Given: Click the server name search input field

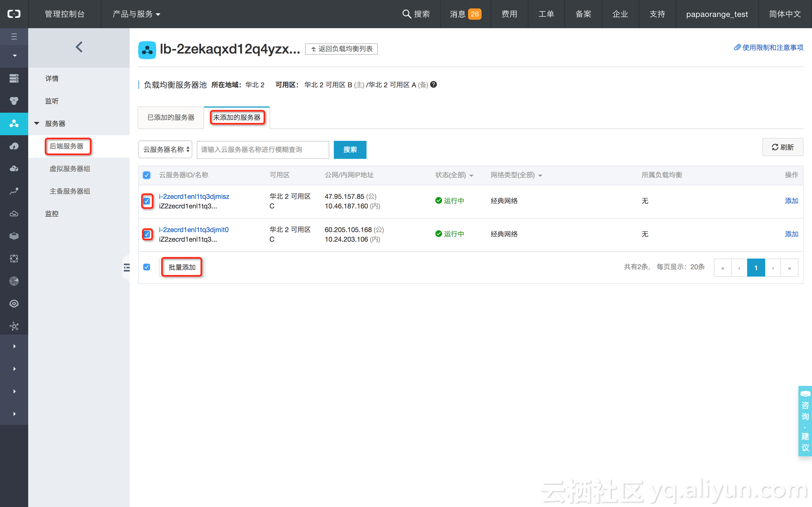Looking at the screenshot, I should coord(262,150).
